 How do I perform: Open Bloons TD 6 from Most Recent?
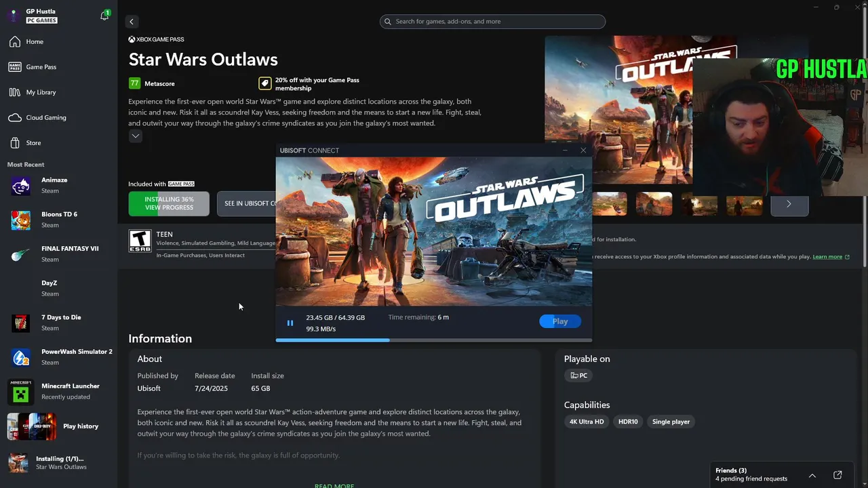(58, 220)
